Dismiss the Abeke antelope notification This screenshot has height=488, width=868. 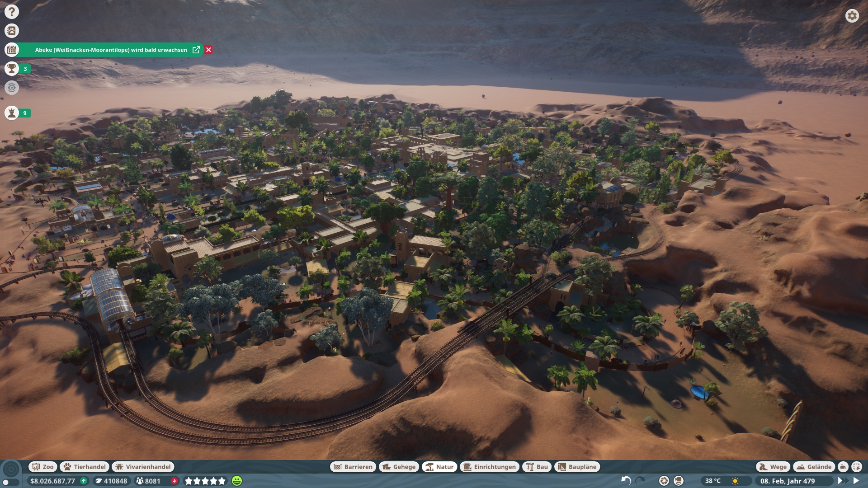[x=208, y=50]
